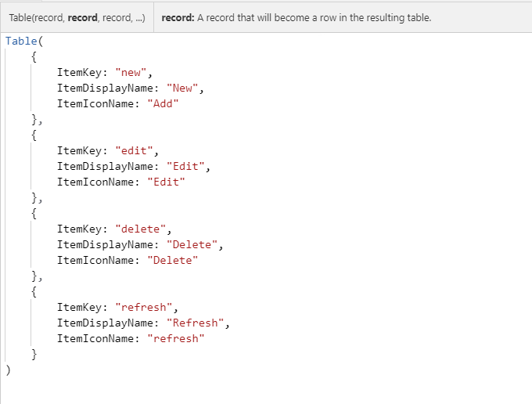Click the record parameter description text

(296, 17)
